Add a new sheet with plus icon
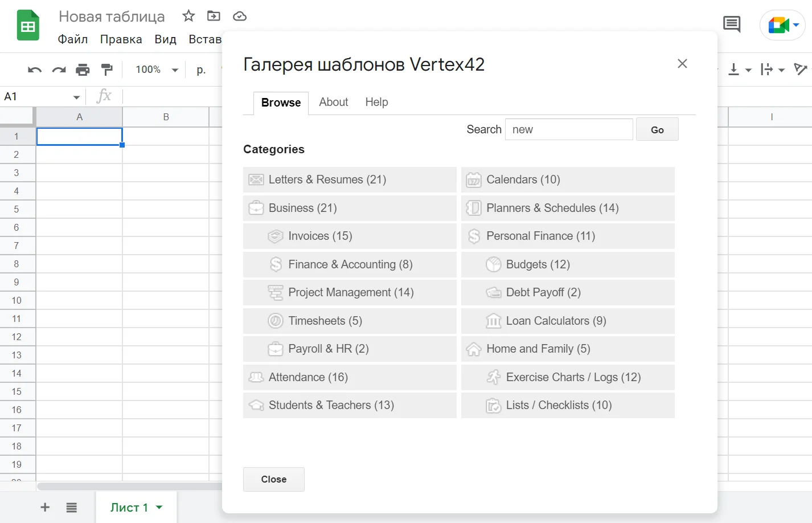The height and width of the screenshot is (523, 812). click(45, 507)
